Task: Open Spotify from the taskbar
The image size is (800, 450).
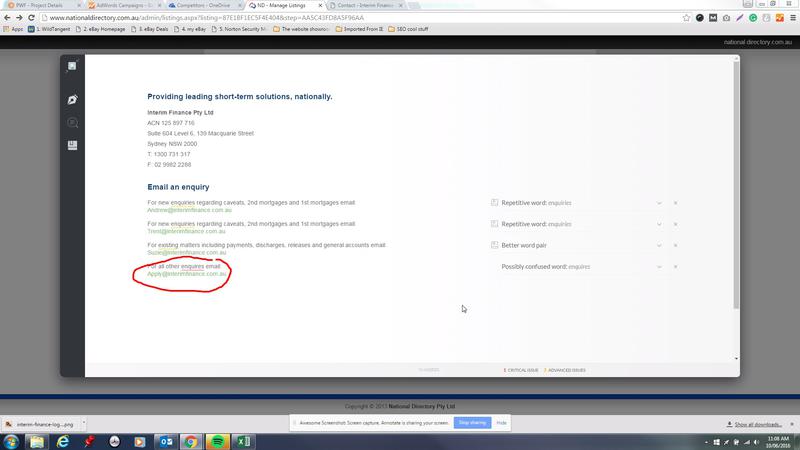Action: (x=217, y=441)
